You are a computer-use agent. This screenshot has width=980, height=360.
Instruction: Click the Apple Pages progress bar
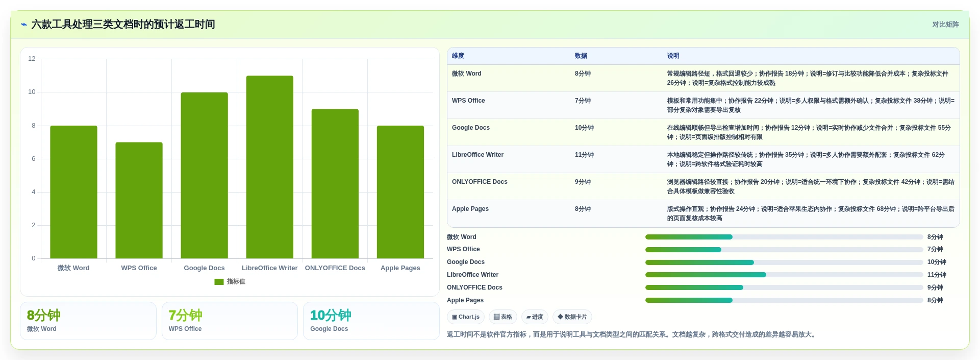(784, 300)
